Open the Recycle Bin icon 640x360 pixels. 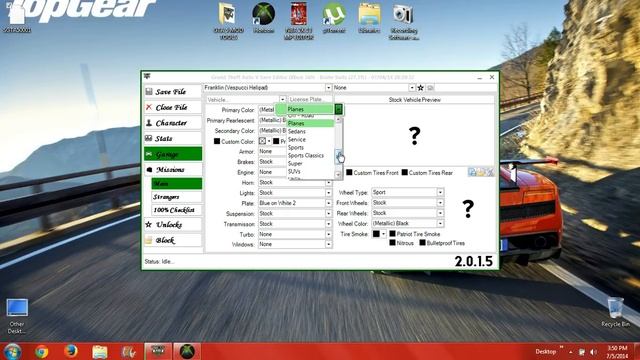tap(616, 312)
